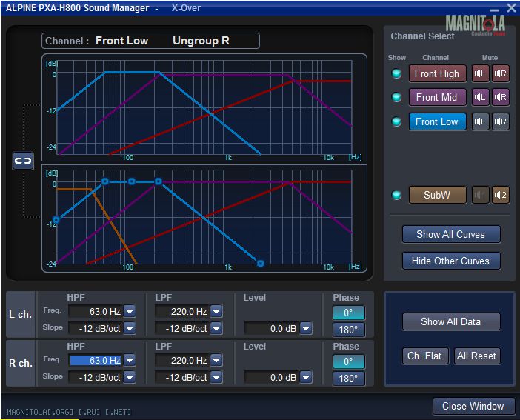520x420 pixels.
Task: Set L ch. phase to 180°
Action: [x=348, y=330]
